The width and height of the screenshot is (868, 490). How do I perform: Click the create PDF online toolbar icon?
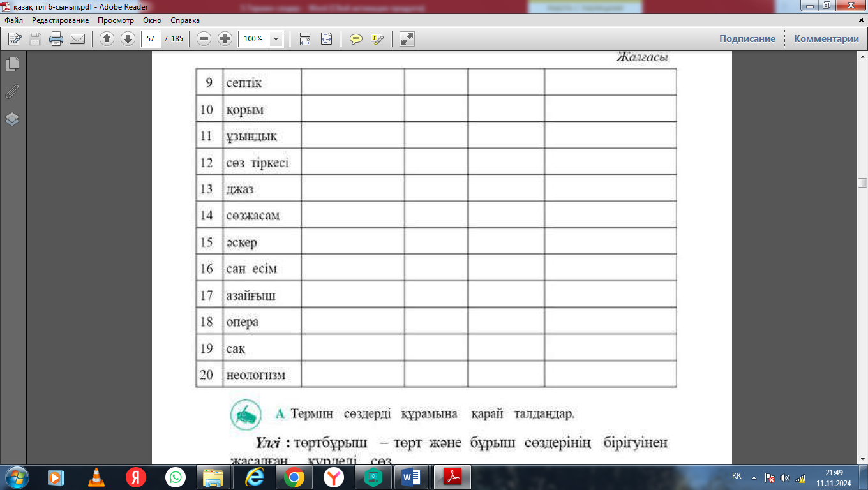pyautogui.click(x=14, y=39)
